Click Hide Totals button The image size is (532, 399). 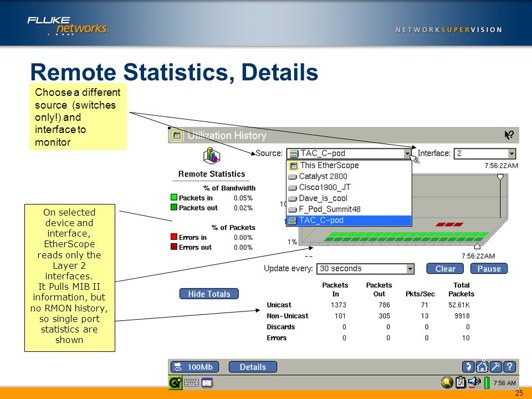coord(209,294)
